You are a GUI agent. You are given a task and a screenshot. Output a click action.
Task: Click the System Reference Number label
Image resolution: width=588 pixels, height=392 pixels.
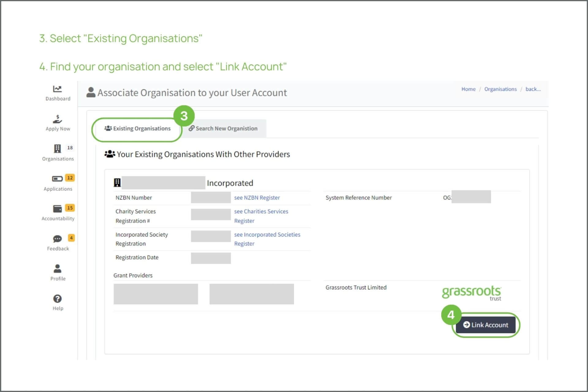359,198
